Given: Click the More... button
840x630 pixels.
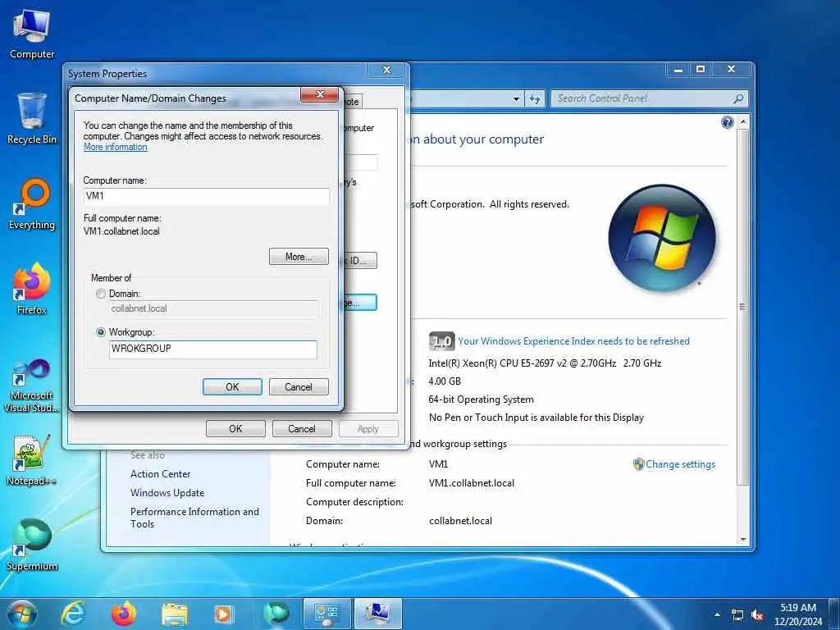Looking at the screenshot, I should (x=299, y=257).
